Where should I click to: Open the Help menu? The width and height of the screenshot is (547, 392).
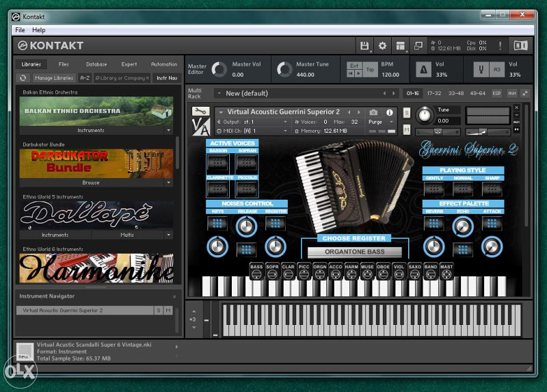[x=39, y=30]
